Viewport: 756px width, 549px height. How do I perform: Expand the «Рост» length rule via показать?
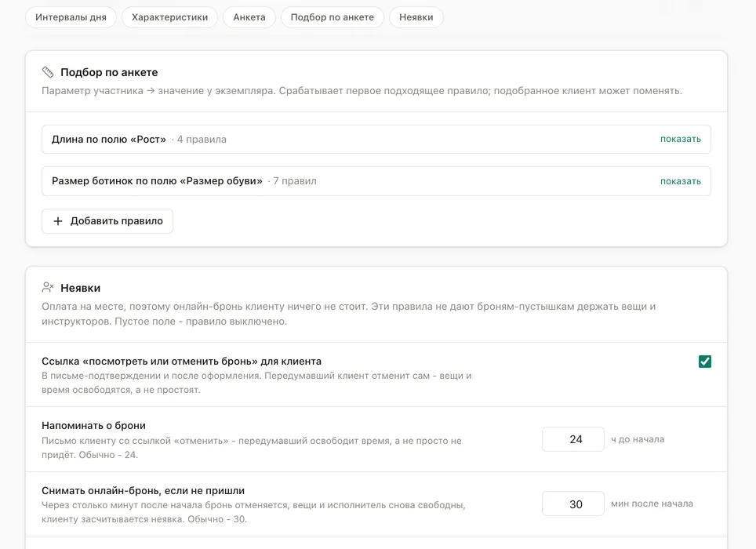pyautogui.click(x=680, y=140)
